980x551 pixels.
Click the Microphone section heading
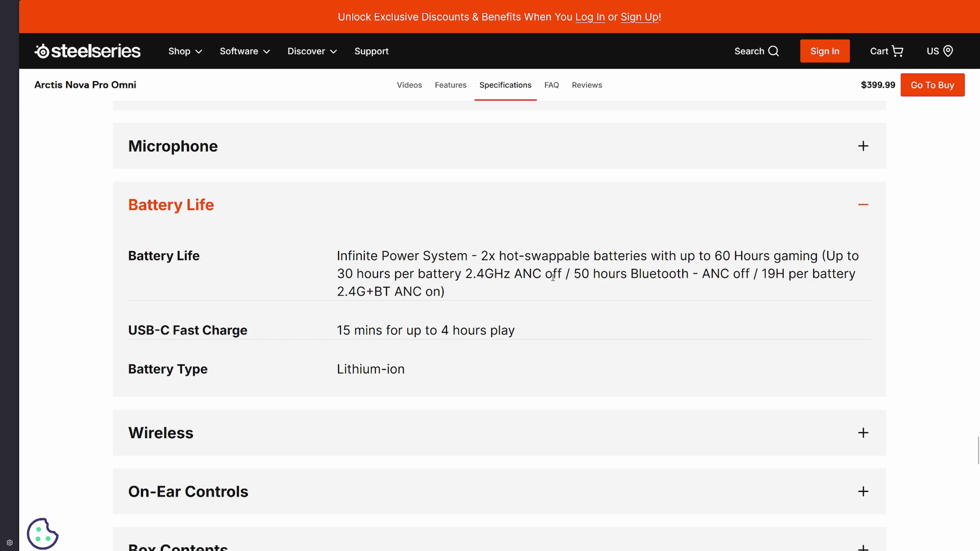[x=173, y=146]
